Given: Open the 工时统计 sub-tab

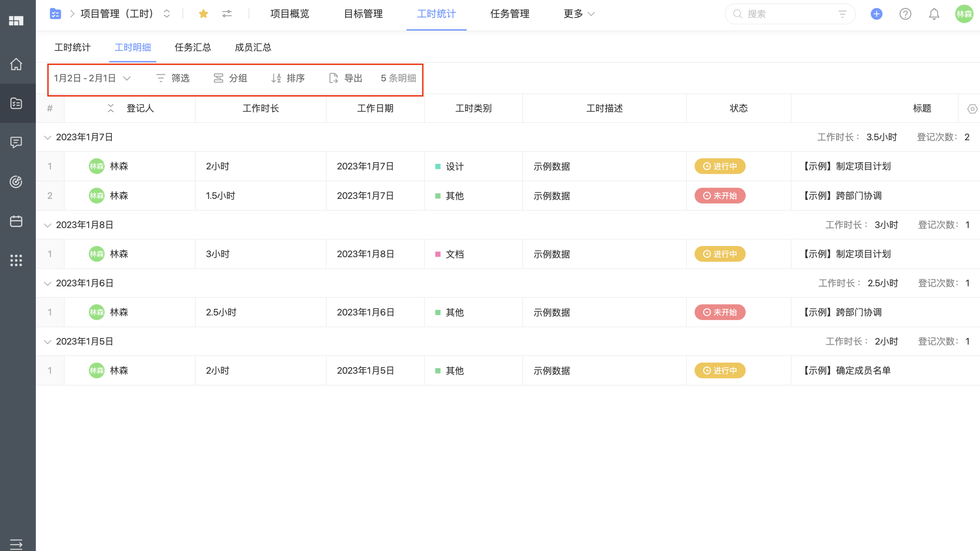Looking at the screenshot, I should click(73, 48).
